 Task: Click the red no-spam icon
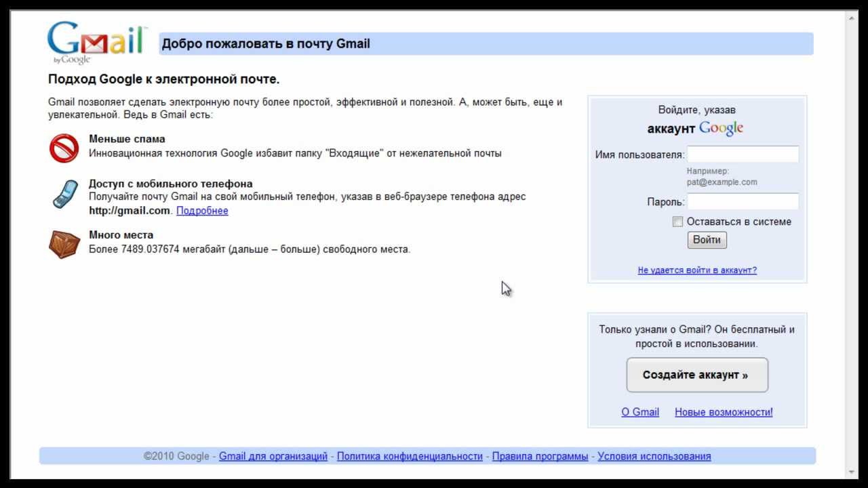coord(64,148)
